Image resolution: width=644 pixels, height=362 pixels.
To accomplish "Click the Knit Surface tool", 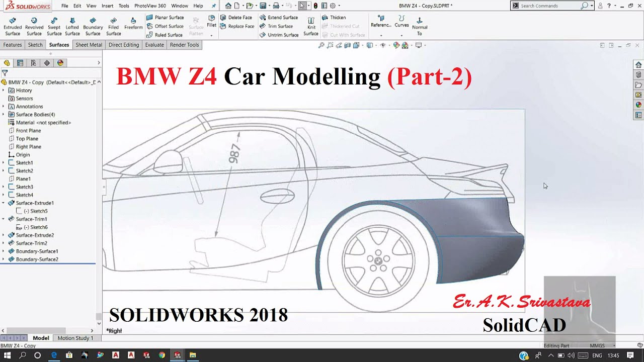I will [x=311, y=27].
